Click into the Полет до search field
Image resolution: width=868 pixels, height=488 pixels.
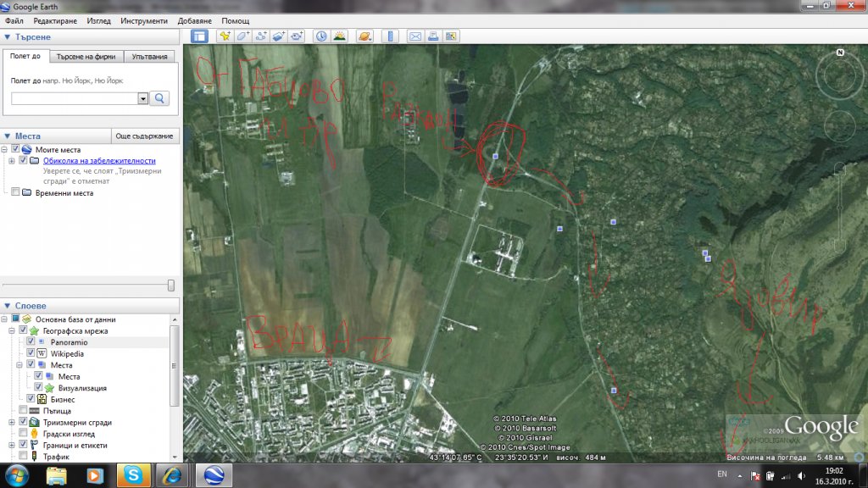point(75,98)
